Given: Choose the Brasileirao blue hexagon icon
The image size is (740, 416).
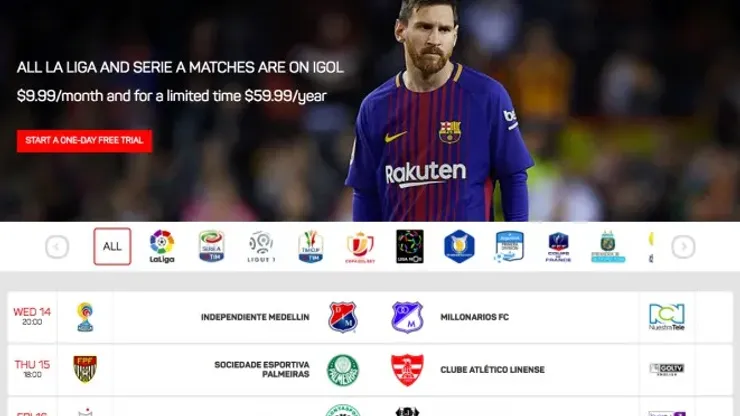Looking at the screenshot, I should pyautogui.click(x=459, y=246).
